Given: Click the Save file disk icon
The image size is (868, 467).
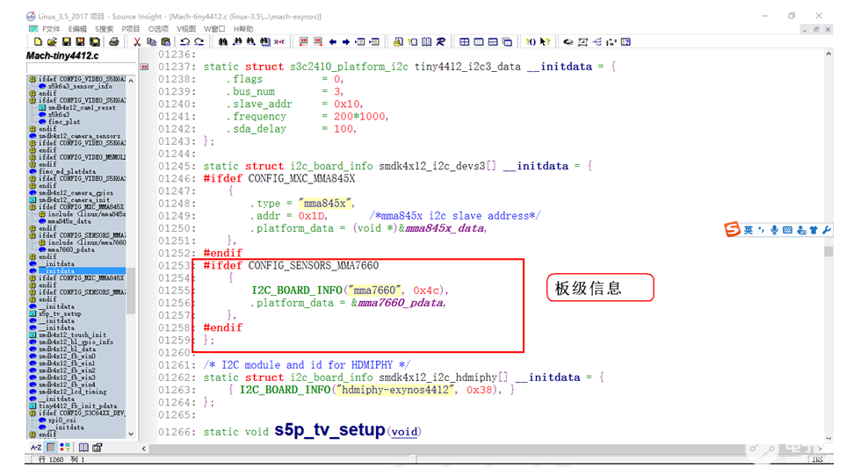Looking at the screenshot, I should point(67,41).
